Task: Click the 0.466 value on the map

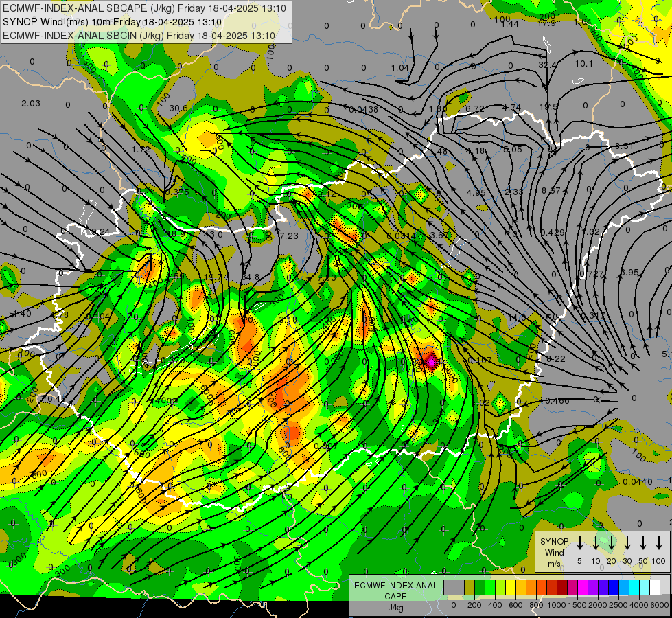Action: click(557, 400)
